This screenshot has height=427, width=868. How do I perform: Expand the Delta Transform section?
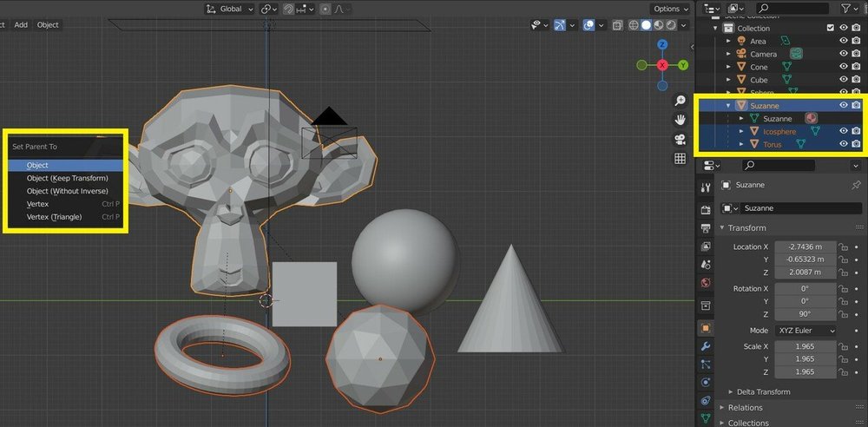coord(763,391)
